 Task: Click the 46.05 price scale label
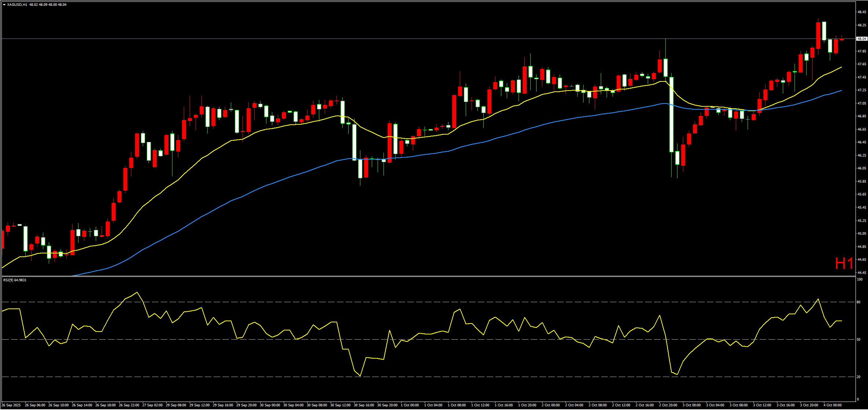pyautogui.click(x=861, y=168)
